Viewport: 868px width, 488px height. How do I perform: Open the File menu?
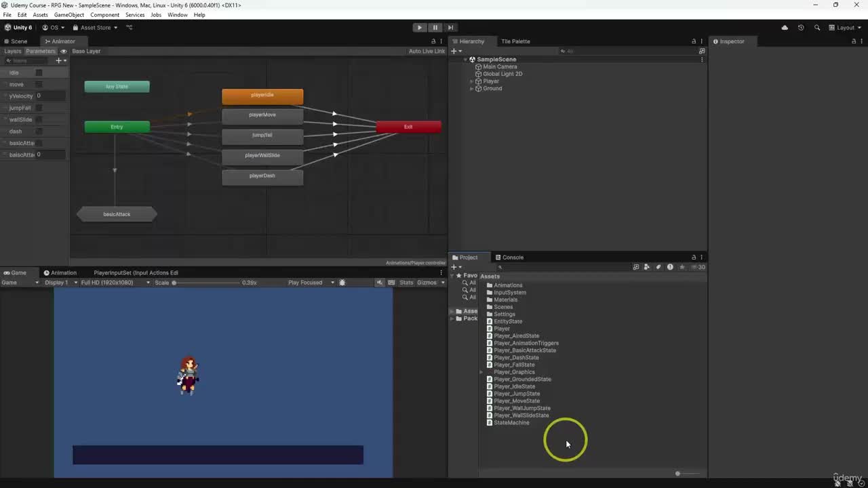click(7, 15)
